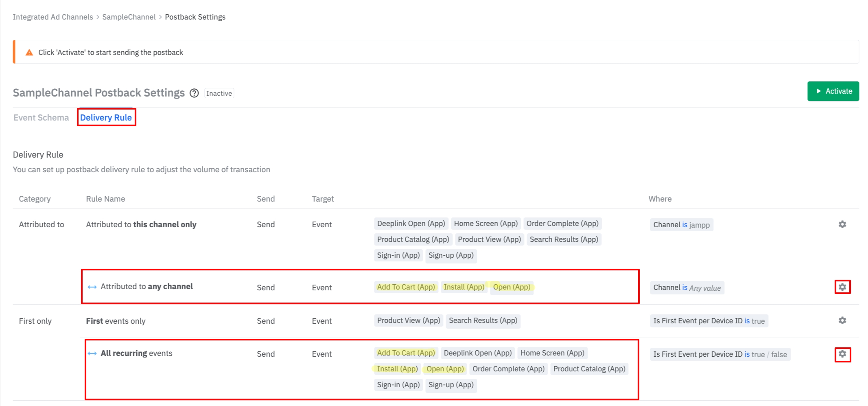Click the Deeplink Open (App) tag in first rule

[411, 224]
